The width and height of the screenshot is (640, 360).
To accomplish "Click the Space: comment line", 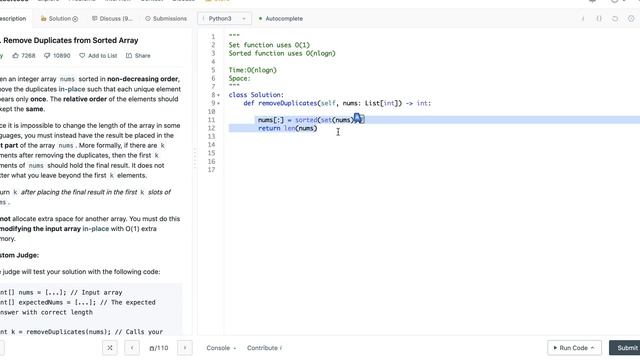I will tap(240, 78).
